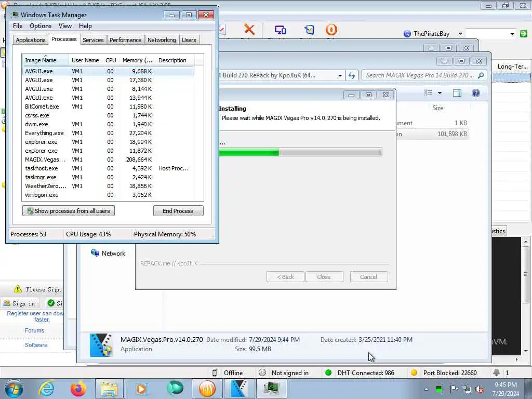The image size is (532, 399).
Task: Open the Options menu in Task Manager
Action: point(41,26)
